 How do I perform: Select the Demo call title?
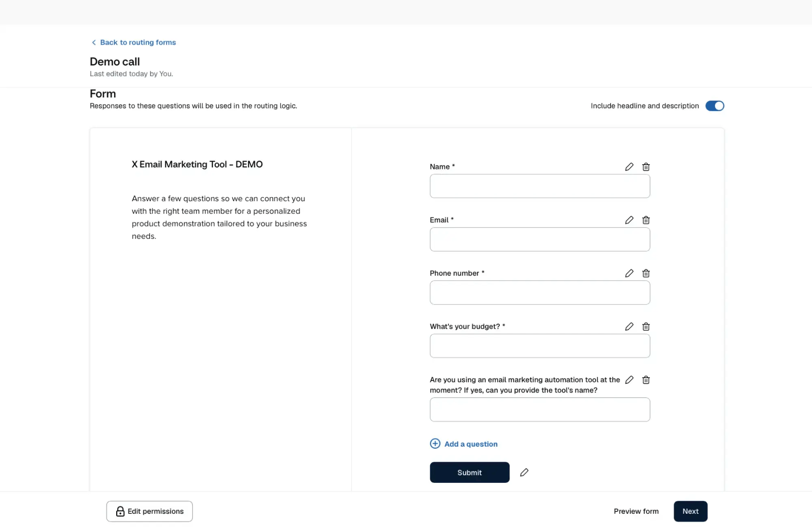pyautogui.click(x=115, y=62)
